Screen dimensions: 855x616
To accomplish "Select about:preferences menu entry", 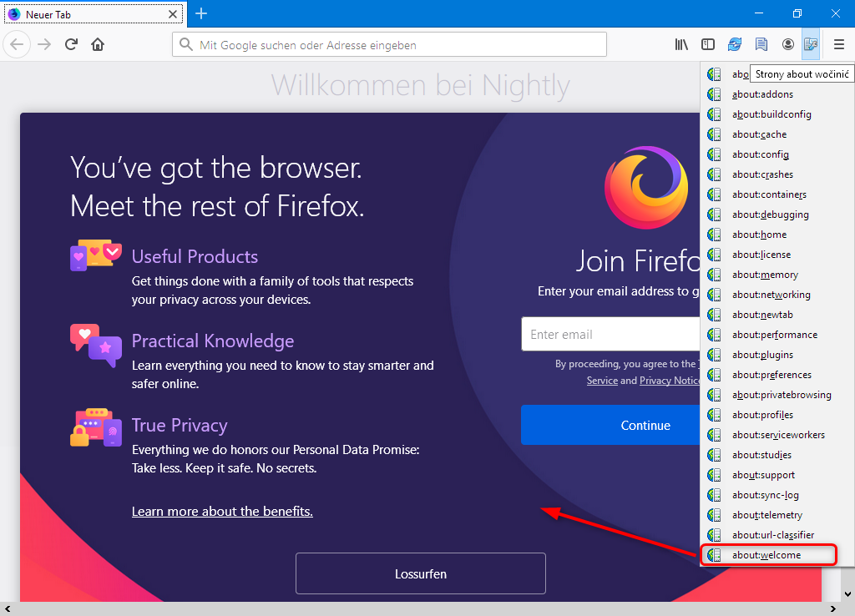I will (x=777, y=375).
